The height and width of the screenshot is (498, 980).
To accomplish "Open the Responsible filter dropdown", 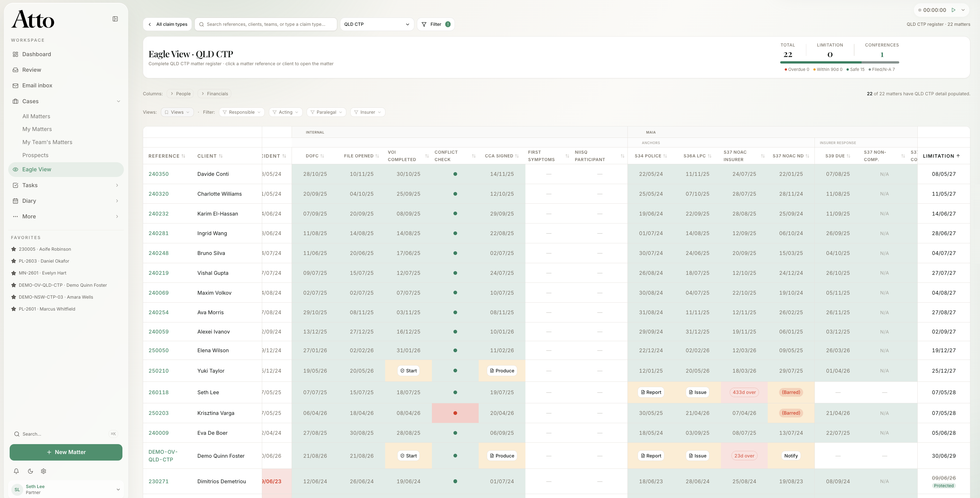I will 241,112.
